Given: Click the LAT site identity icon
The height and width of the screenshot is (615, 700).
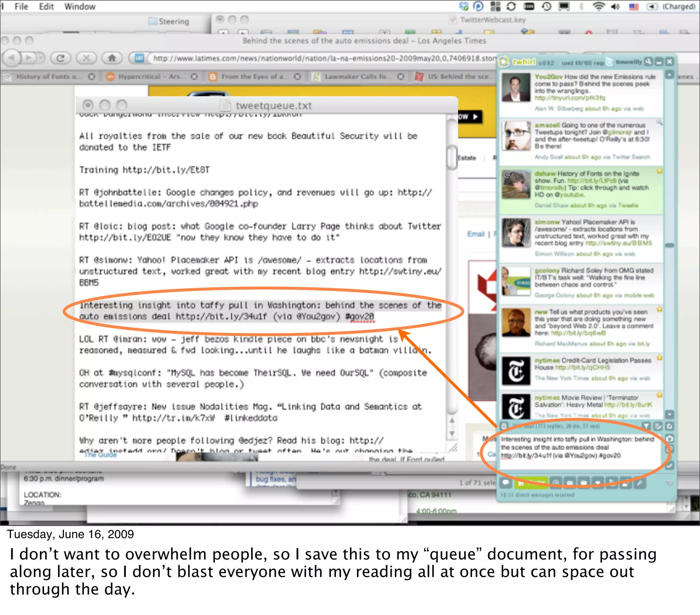Looking at the screenshot, I should click(x=139, y=58).
